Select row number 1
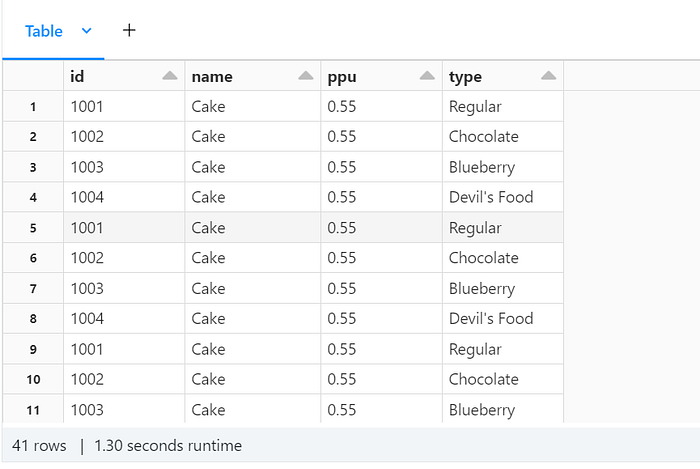Viewport: 700px width, 469px height. (33, 106)
